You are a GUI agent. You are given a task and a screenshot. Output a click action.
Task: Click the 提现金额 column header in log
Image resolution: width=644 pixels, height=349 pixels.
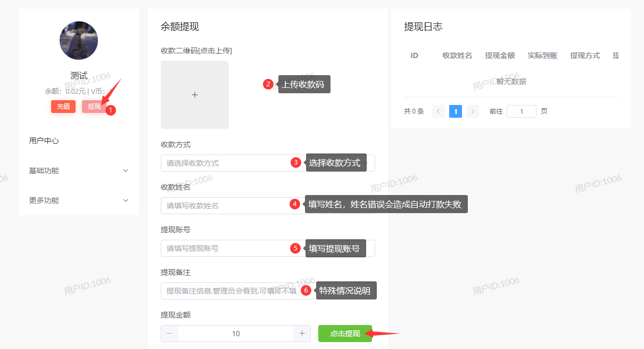click(x=500, y=55)
